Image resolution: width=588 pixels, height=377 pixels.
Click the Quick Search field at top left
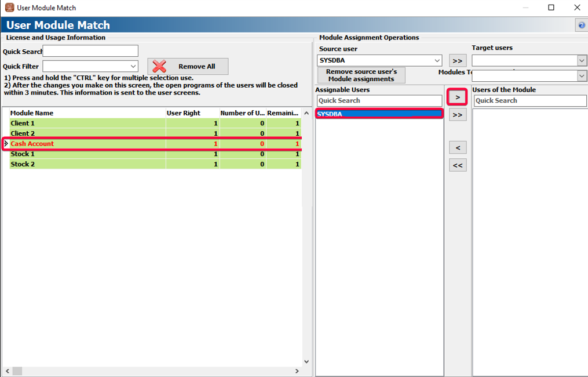coord(90,51)
